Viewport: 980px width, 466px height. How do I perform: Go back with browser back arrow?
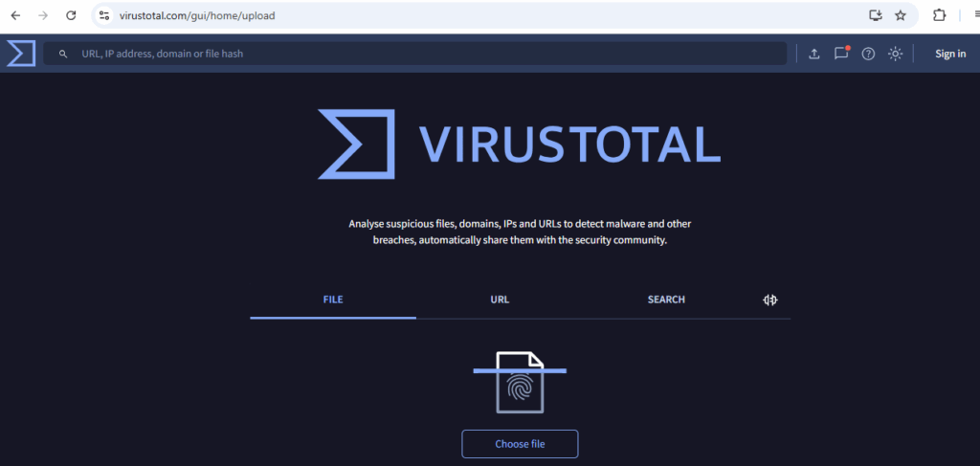point(15,15)
